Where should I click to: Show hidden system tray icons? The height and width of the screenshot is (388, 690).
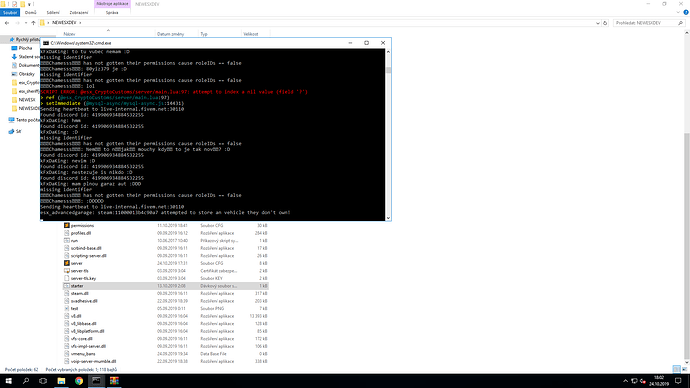(625, 381)
